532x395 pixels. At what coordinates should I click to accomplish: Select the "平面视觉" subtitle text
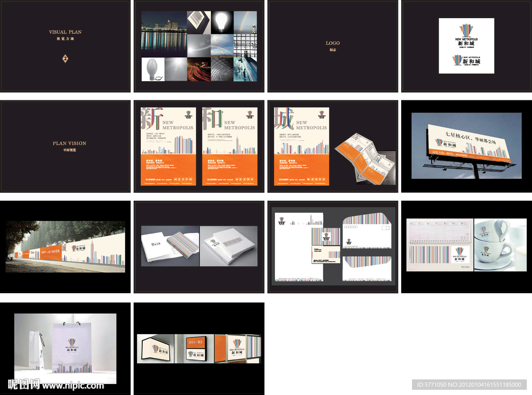[70, 150]
